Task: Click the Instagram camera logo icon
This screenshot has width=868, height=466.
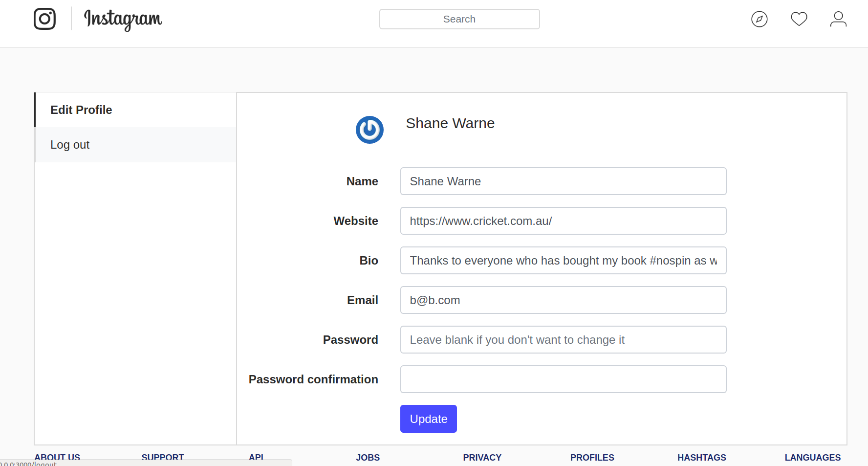Action: point(44,19)
